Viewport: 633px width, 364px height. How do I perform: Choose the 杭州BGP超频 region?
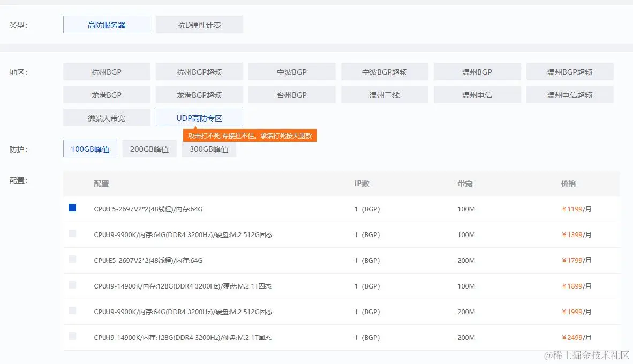point(199,72)
